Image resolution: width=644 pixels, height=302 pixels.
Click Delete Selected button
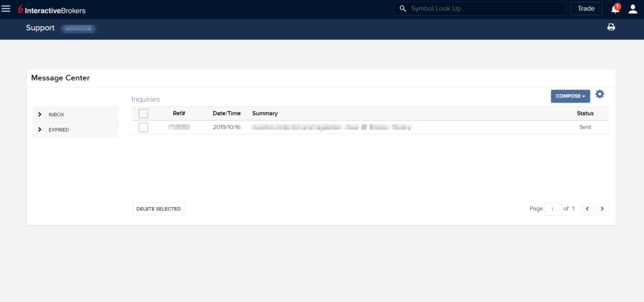(x=158, y=209)
